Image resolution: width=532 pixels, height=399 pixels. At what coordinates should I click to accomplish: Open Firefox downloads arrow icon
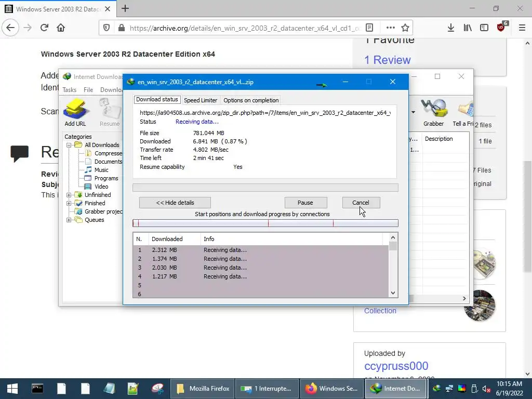(x=450, y=28)
